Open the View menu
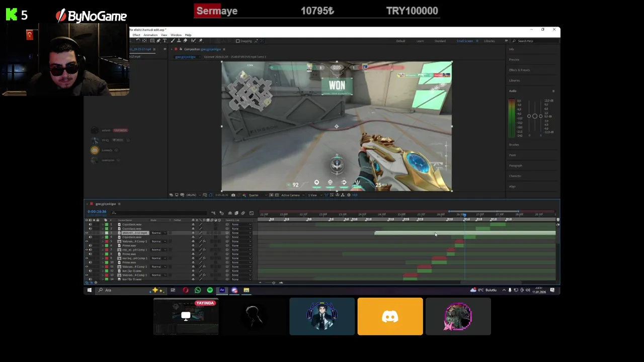Screen dimensions: 644x362 (164, 35)
